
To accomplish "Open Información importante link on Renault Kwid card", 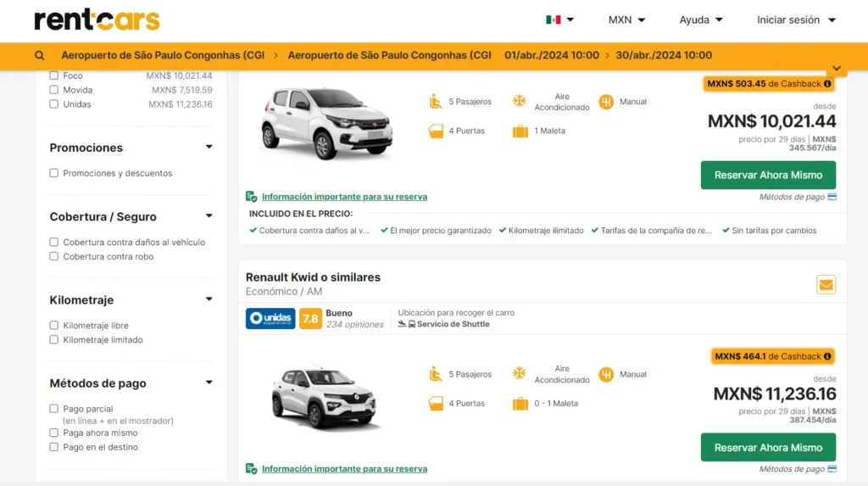I will tap(344, 469).
